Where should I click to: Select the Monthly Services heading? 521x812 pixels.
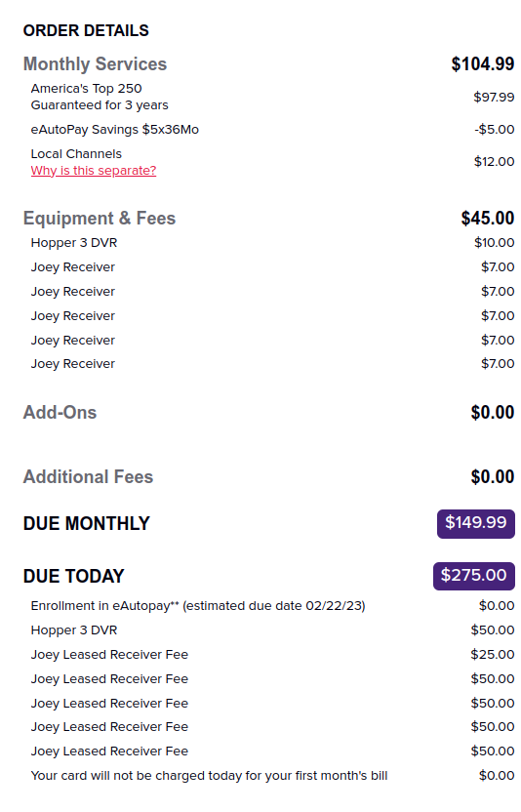[x=95, y=64]
